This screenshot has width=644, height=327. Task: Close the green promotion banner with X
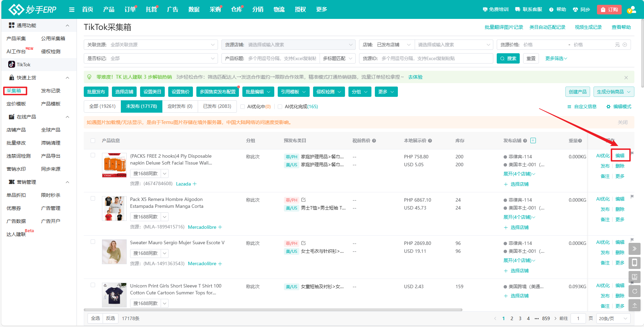coord(626,78)
